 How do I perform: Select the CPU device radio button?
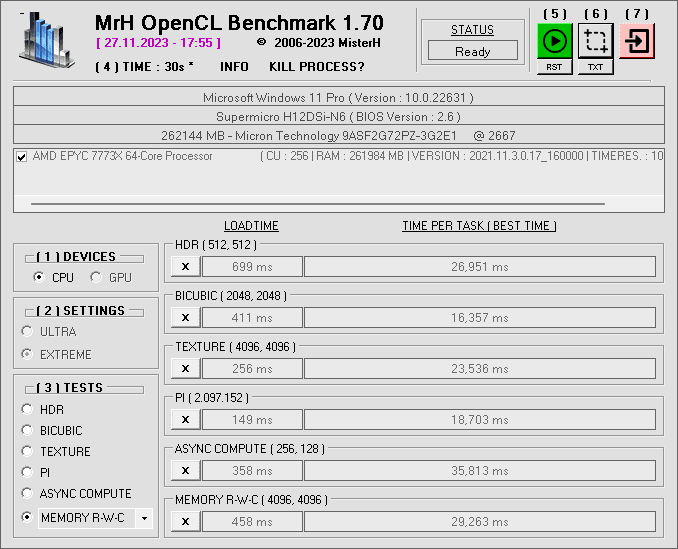tap(39, 277)
